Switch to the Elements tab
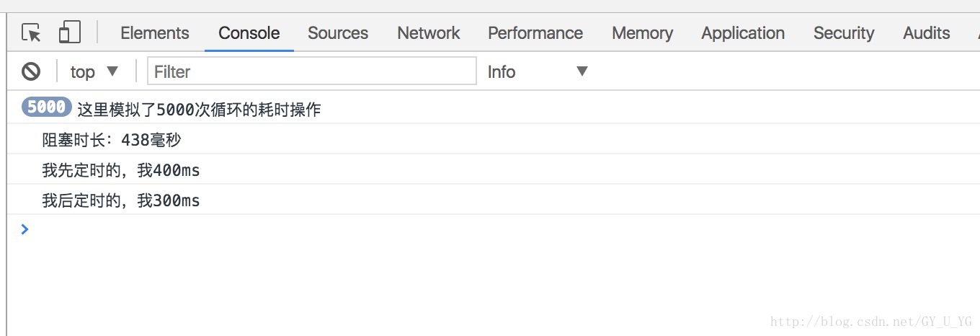Viewport: 980px width, 336px height. click(155, 33)
